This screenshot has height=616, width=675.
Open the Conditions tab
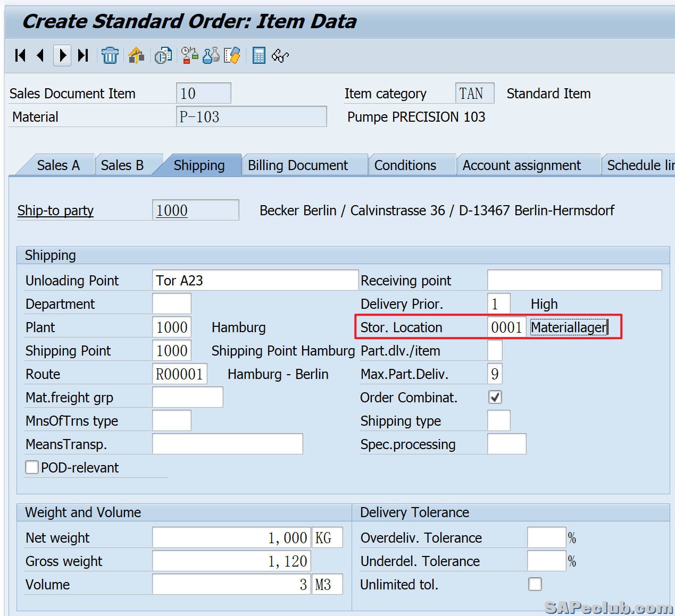405,165
